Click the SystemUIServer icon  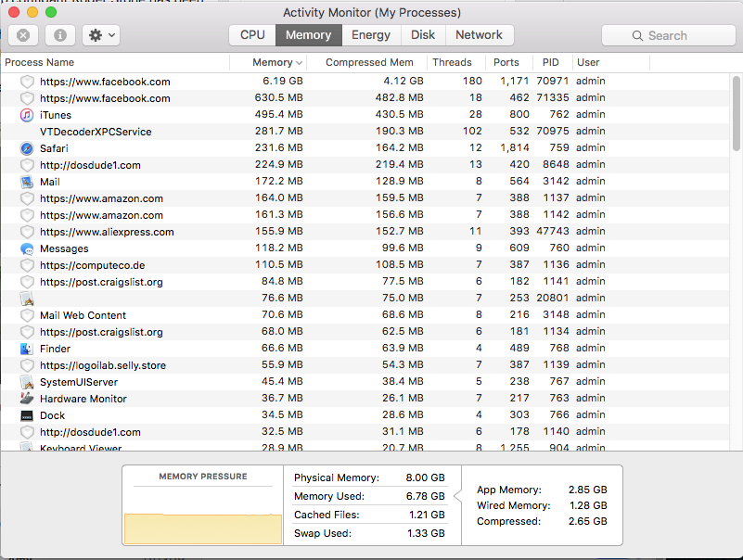27,382
